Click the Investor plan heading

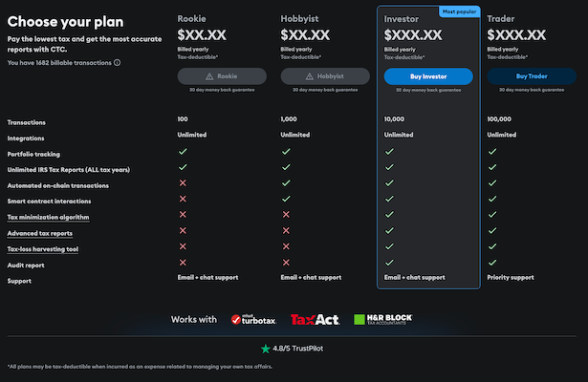coord(402,19)
